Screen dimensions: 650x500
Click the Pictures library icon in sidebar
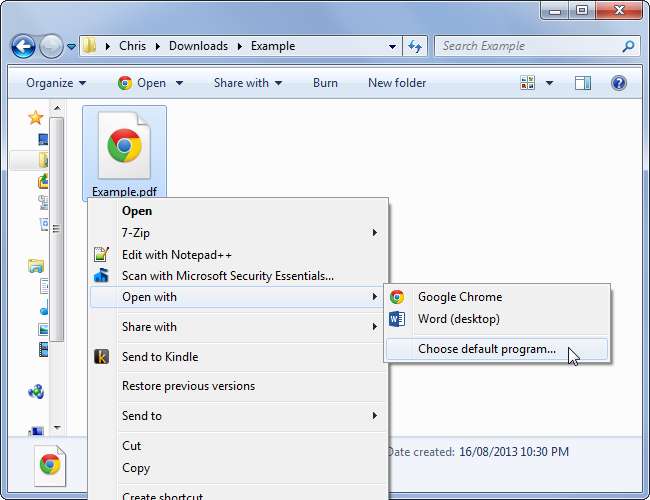(x=44, y=330)
